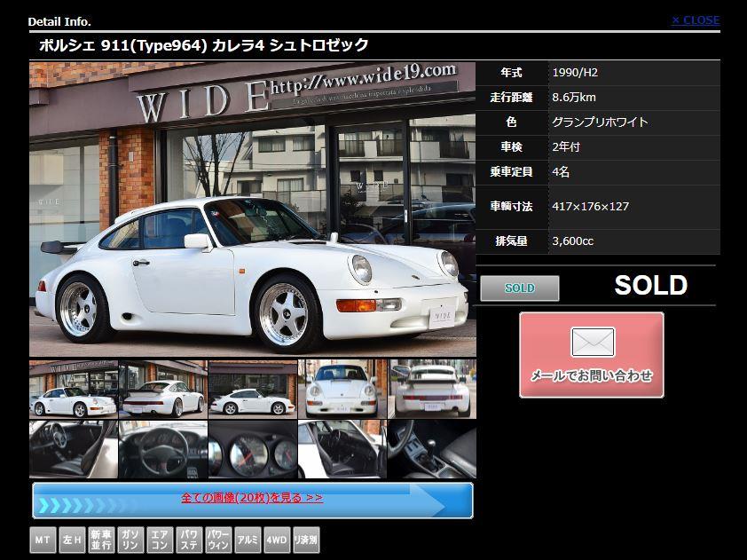Select the straight rear view thumbnail
The image size is (747, 560).
pos(432,390)
